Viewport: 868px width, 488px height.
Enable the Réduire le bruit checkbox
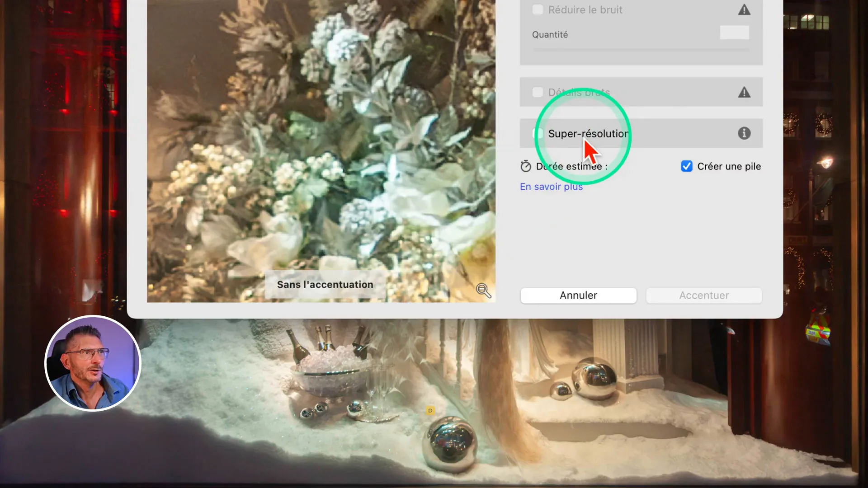(538, 10)
